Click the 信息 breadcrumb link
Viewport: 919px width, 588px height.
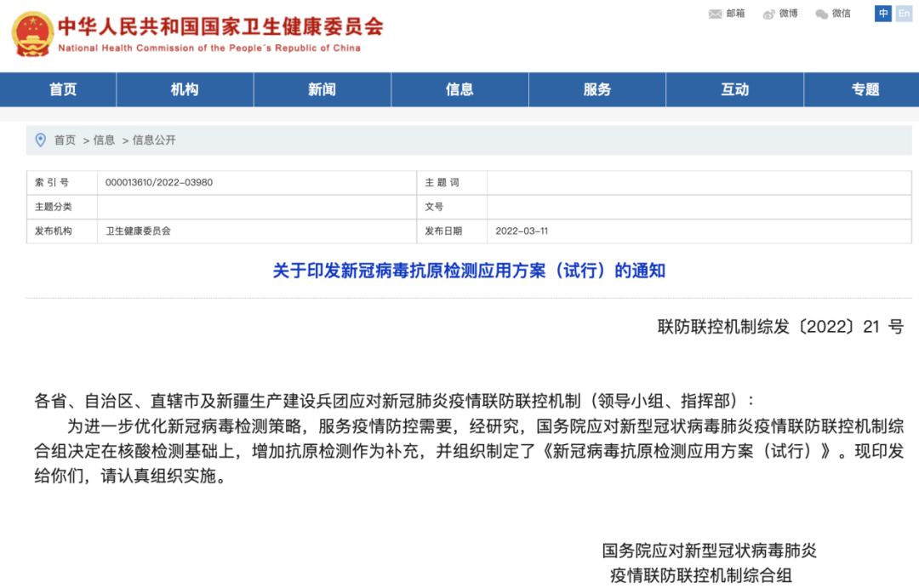[x=104, y=140]
